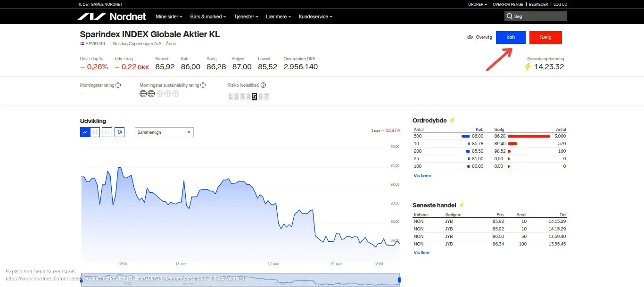Click Ordredybde buy price 85,78

tap(478, 144)
